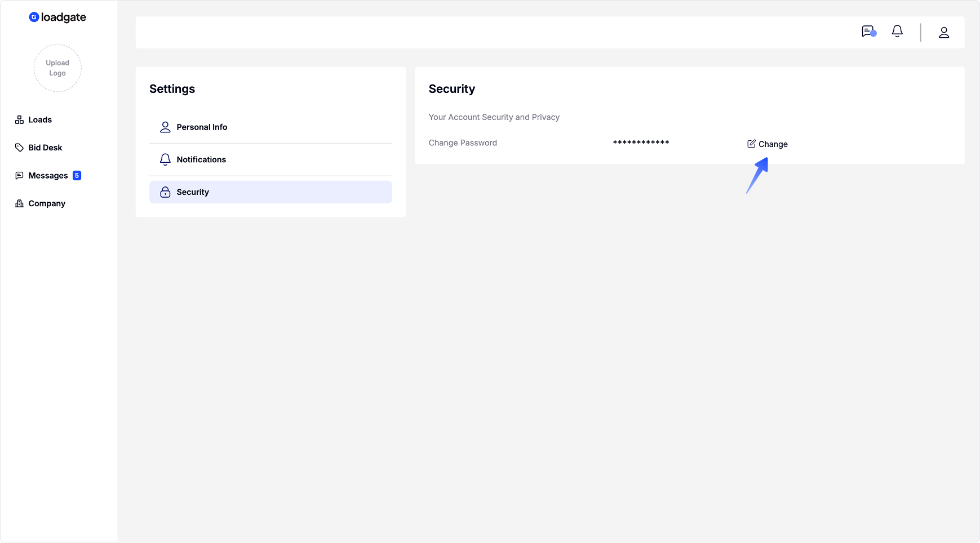Click the lock icon next to Security
Screen dimensions: 980x543
coord(165,192)
